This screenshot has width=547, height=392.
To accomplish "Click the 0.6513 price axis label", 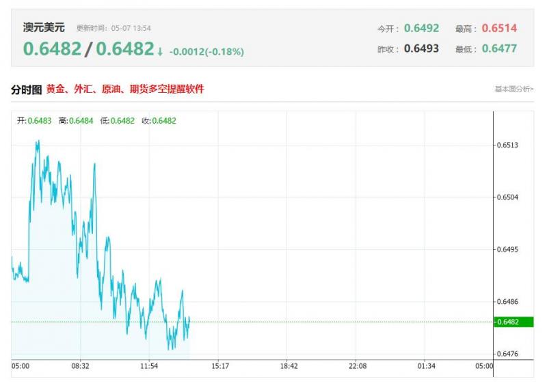I will pos(507,145).
